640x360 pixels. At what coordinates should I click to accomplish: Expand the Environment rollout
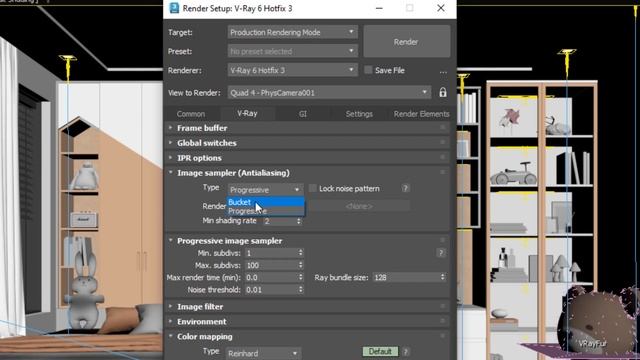307,322
